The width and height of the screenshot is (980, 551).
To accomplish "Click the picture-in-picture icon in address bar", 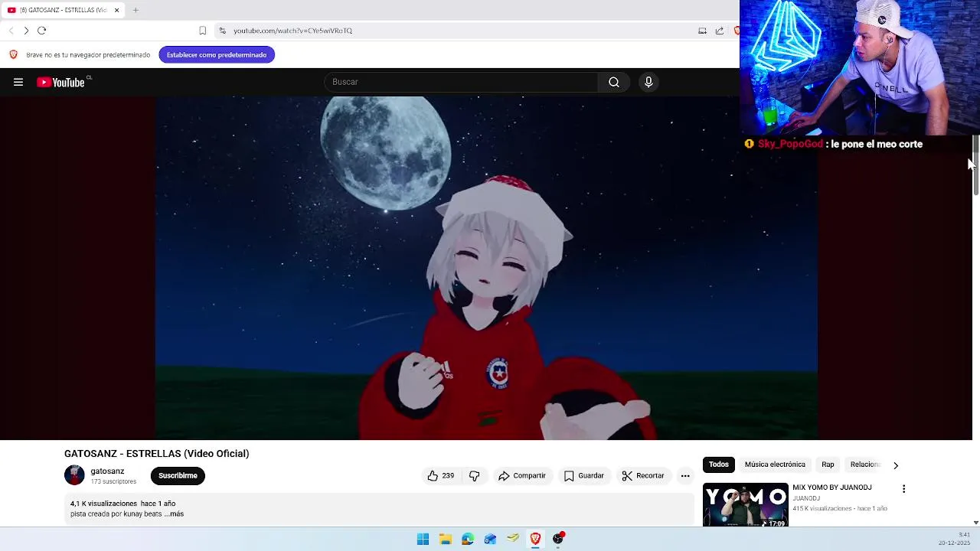I will (702, 31).
